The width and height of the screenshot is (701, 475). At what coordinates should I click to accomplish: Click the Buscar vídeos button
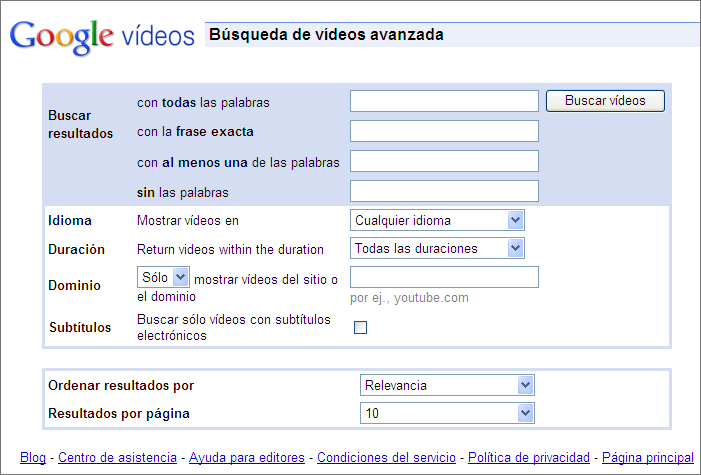click(x=605, y=101)
